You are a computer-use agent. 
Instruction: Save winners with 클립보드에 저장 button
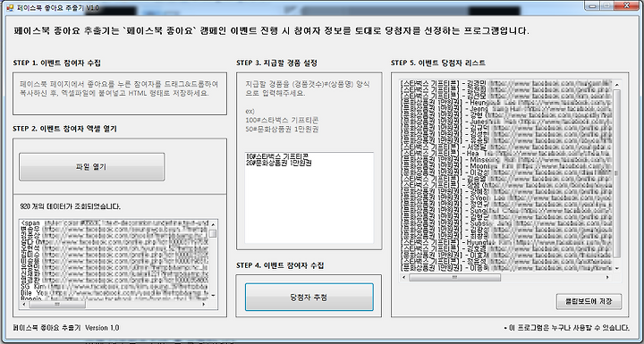pos(589,301)
